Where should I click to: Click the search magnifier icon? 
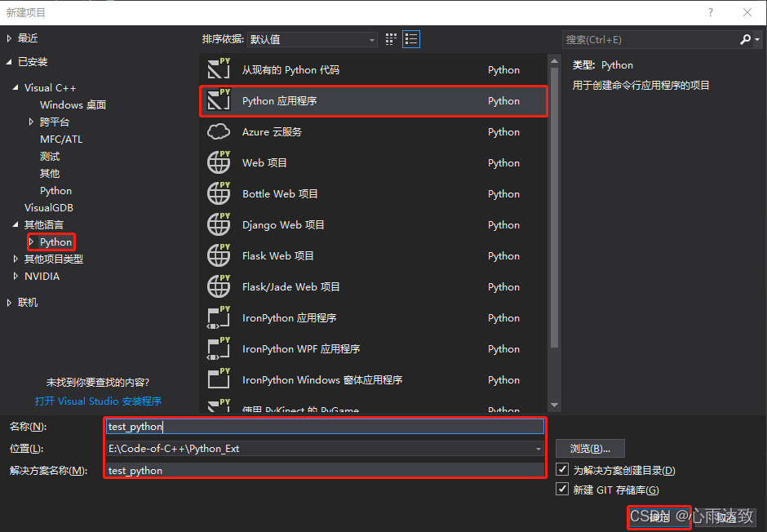click(x=745, y=40)
